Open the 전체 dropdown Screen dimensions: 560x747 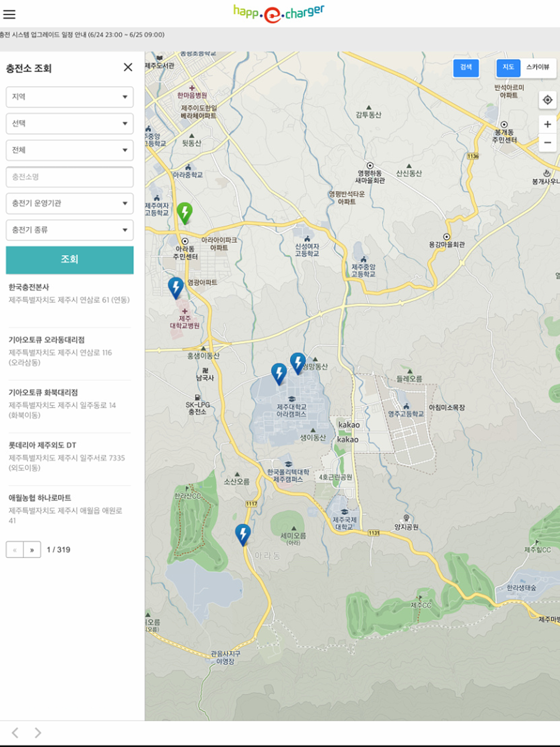(69, 150)
